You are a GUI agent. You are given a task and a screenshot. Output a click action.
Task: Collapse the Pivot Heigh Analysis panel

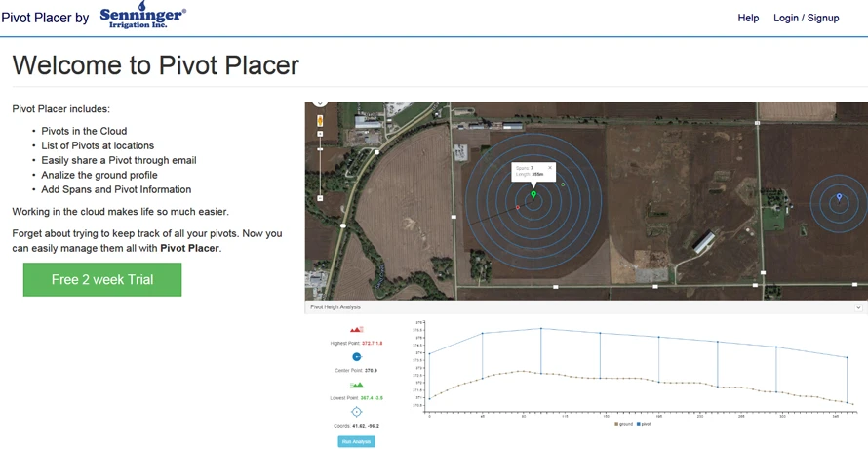(x=858, y=307)
